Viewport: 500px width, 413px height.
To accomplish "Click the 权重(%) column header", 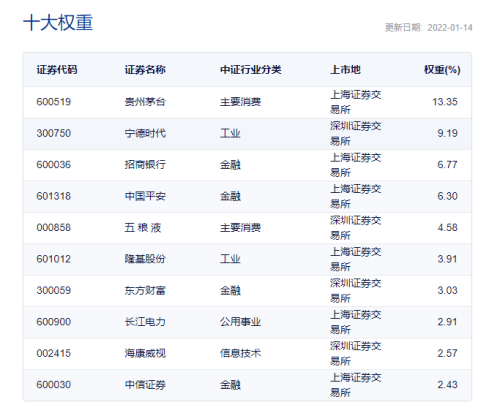I will 442,70.
